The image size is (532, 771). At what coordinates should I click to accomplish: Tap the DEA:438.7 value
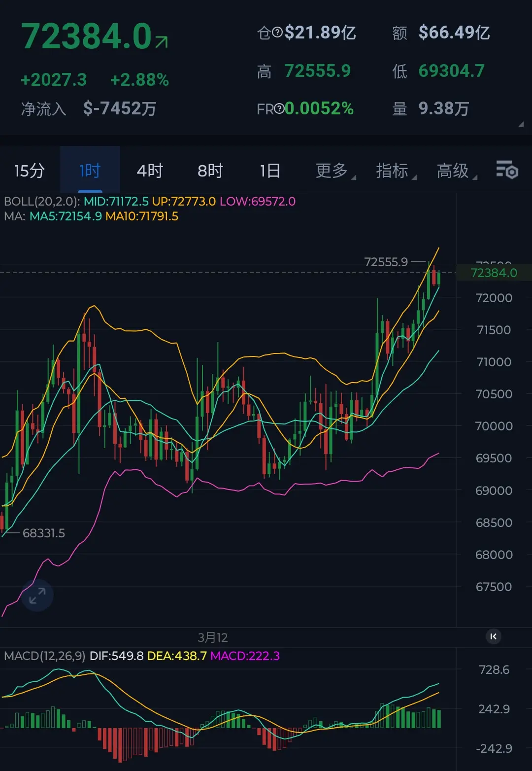[177, 656]
